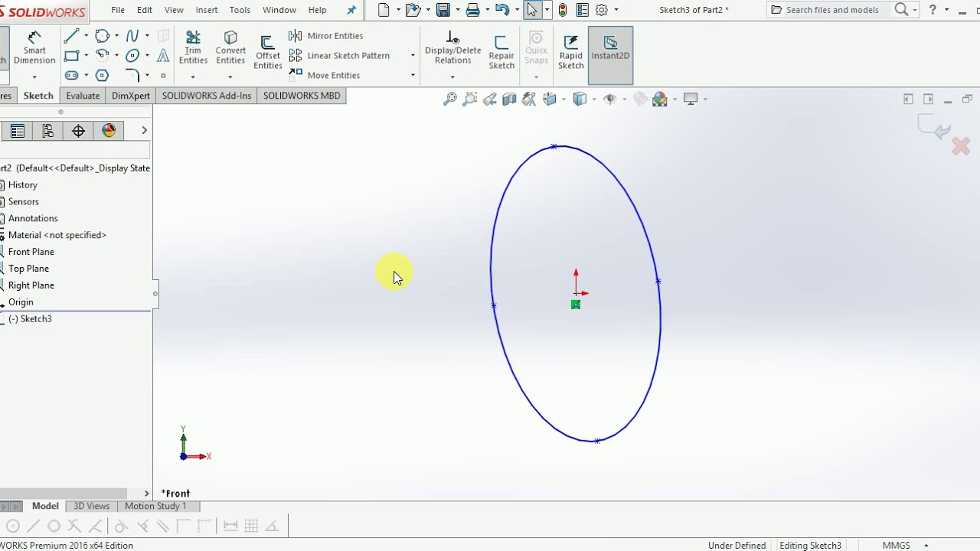This screenshot has width=980, height=551.
Task: Expand Display/Delete Relations dropdown arrow
Action: point(452,77)
